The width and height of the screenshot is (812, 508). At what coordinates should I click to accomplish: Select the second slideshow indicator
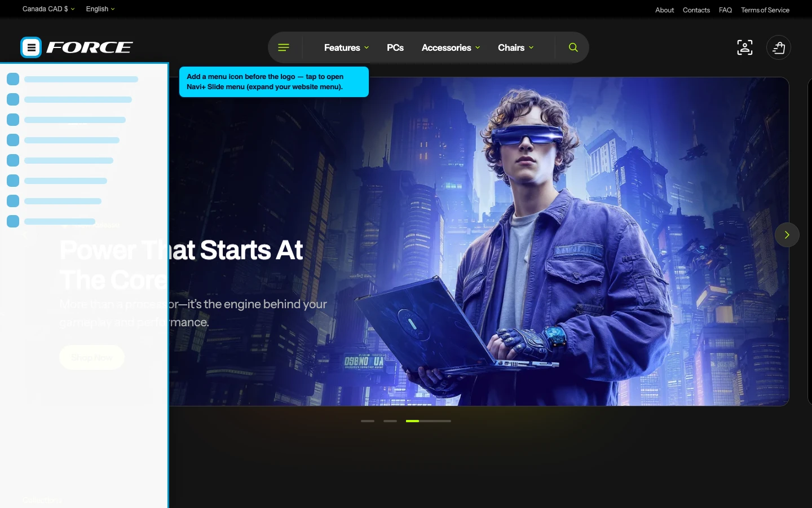click(x=390, y=421)
